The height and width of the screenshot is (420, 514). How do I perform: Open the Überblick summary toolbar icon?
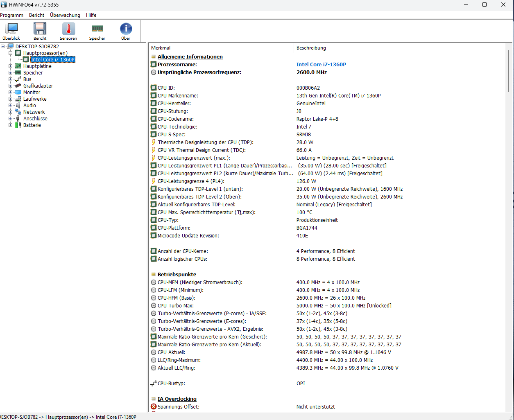tap(11, 29)
